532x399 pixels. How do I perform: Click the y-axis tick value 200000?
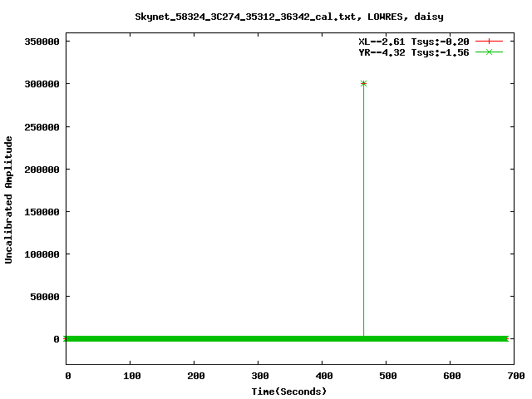42,170
